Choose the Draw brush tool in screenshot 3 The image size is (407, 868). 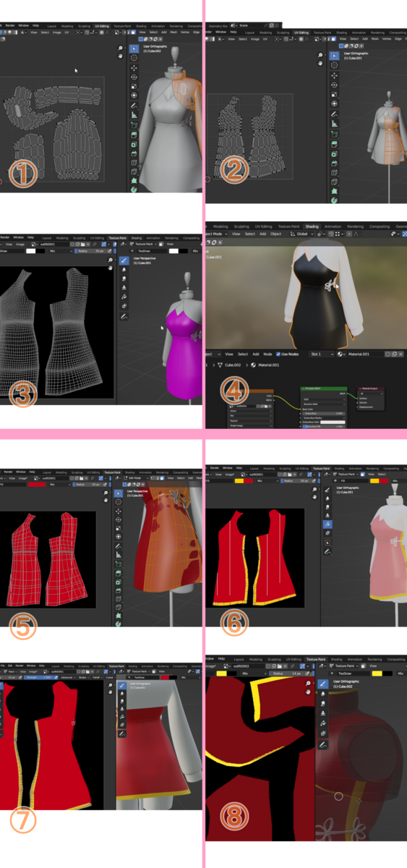coord(124,260)
